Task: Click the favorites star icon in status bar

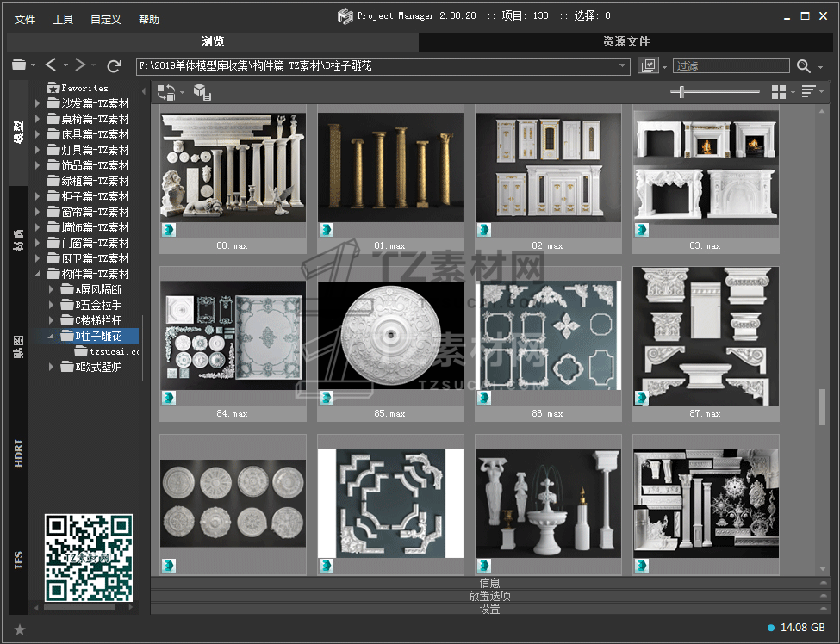Action: pos(20,629)
